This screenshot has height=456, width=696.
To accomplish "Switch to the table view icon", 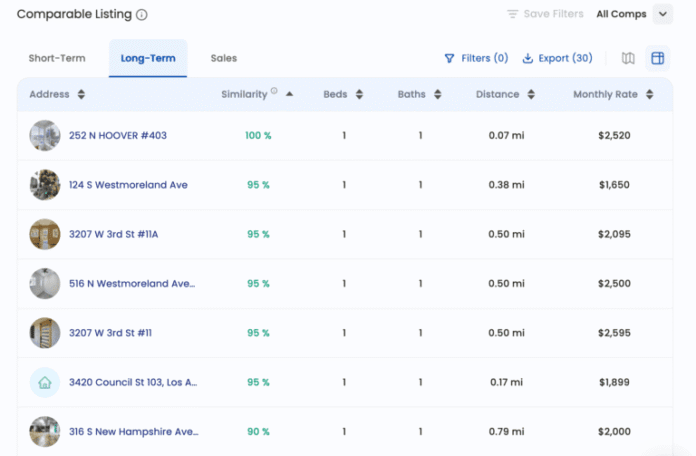I will click(657, 58).
